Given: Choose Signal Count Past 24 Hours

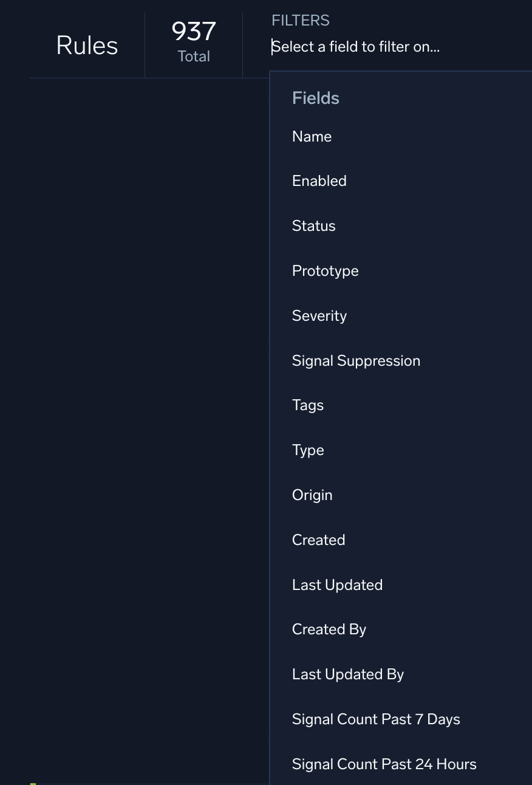Looking at the screenshot, I should point(384,764).
